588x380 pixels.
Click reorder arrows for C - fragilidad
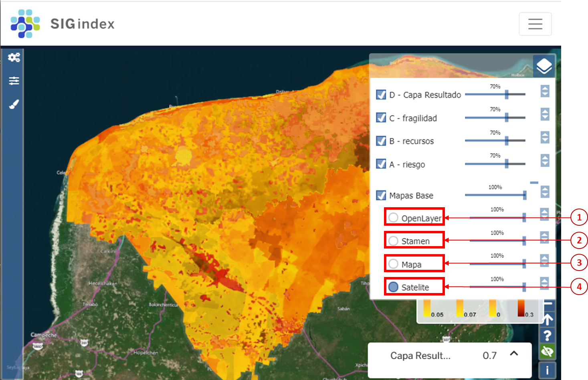coord(545,114)
